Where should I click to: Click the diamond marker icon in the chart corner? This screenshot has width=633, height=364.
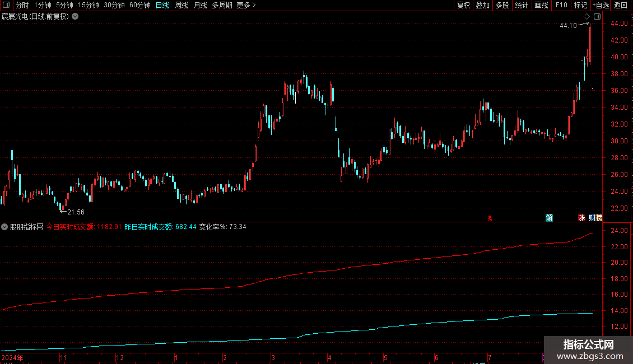(x=587, y=17)
